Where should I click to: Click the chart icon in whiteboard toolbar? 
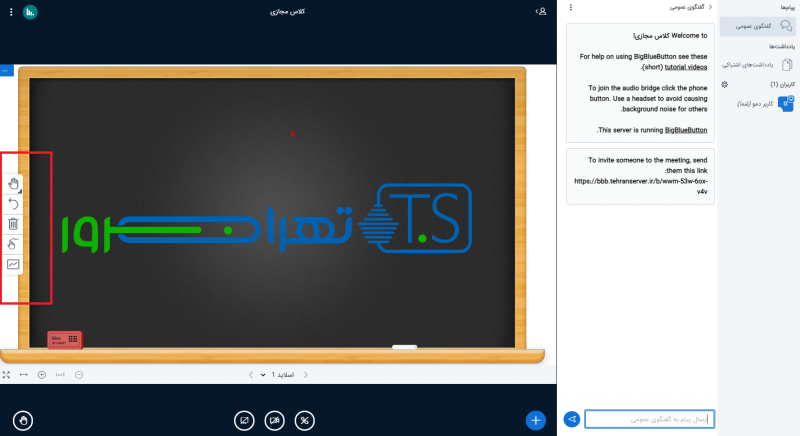click(x=13, y=265)
